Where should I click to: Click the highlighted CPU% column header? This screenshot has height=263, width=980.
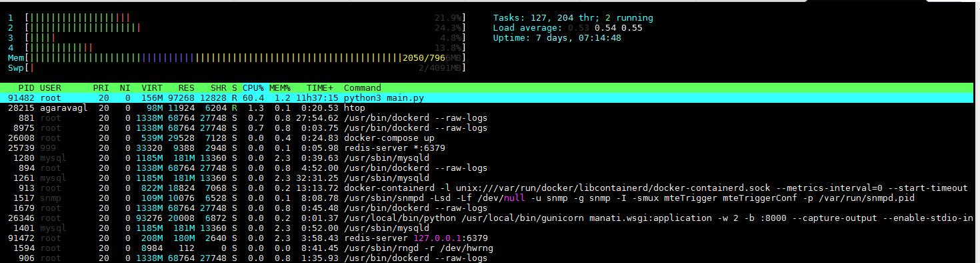[x=253, y=88]
